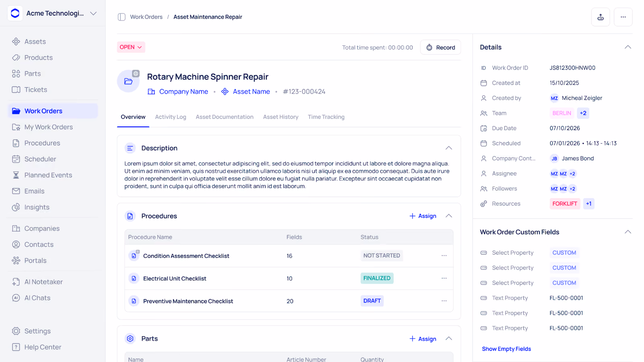Open Portals in the sidebar
This screenshot has height=362, width=644.
coord(53,261)
